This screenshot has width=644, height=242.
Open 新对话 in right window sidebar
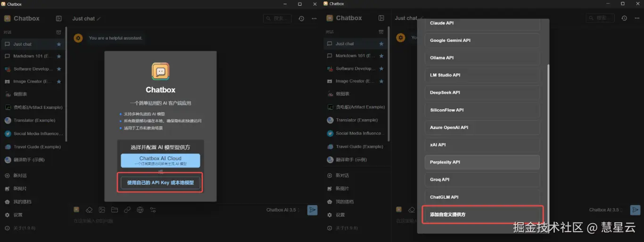(x=355, y=176)
